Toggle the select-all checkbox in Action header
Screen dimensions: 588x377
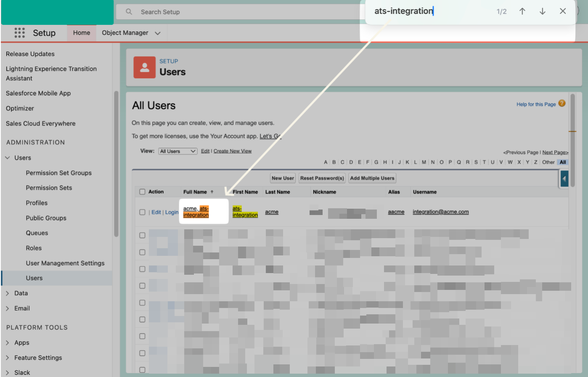click(142, 192)
